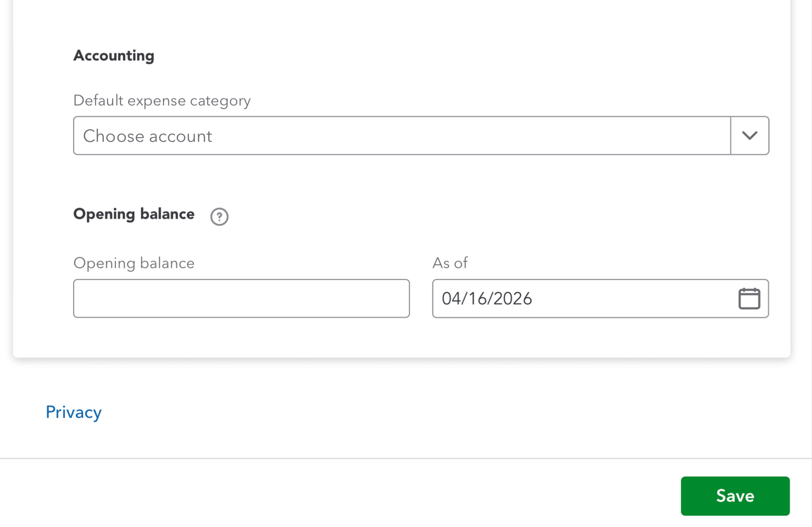Tap the help icon in the Opening balance section
The height and width of the screenshot is (527, 812).
pos(219,216)
